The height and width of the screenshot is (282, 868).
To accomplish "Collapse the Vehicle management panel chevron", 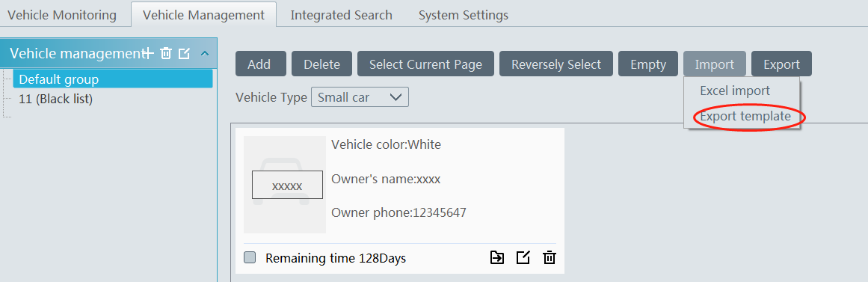I will [205, 54].
